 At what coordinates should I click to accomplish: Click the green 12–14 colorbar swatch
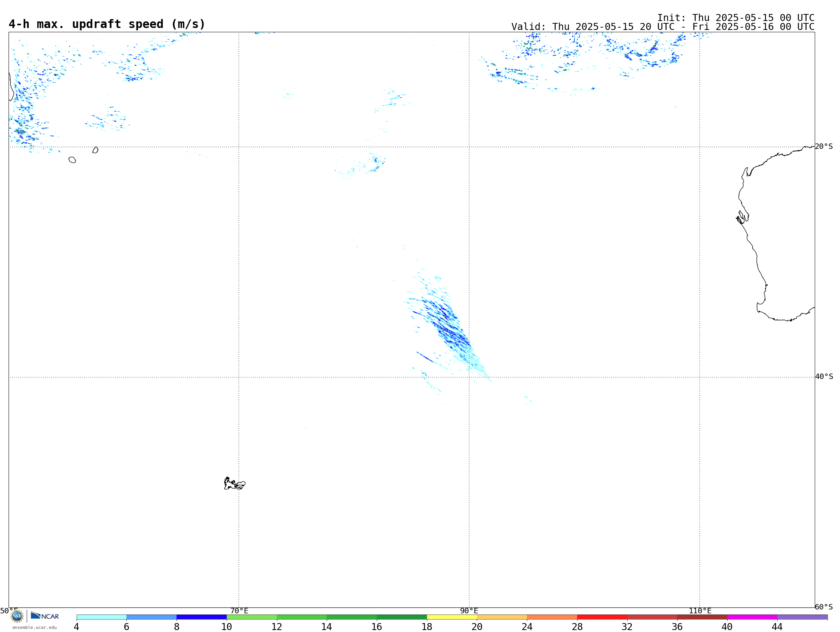302,617
